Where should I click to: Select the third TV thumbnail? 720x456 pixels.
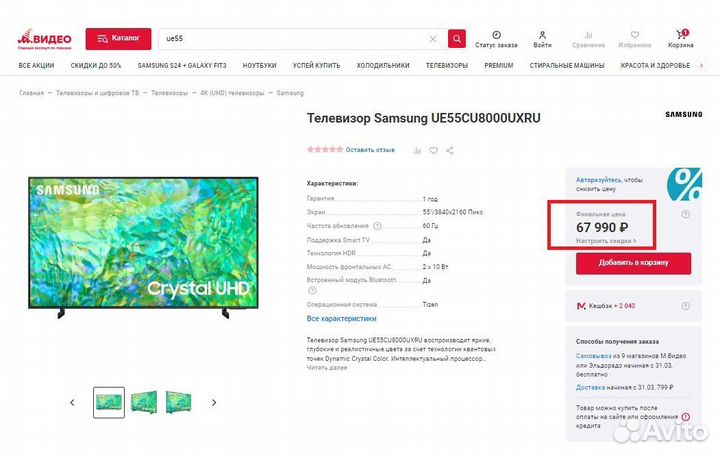178,402
